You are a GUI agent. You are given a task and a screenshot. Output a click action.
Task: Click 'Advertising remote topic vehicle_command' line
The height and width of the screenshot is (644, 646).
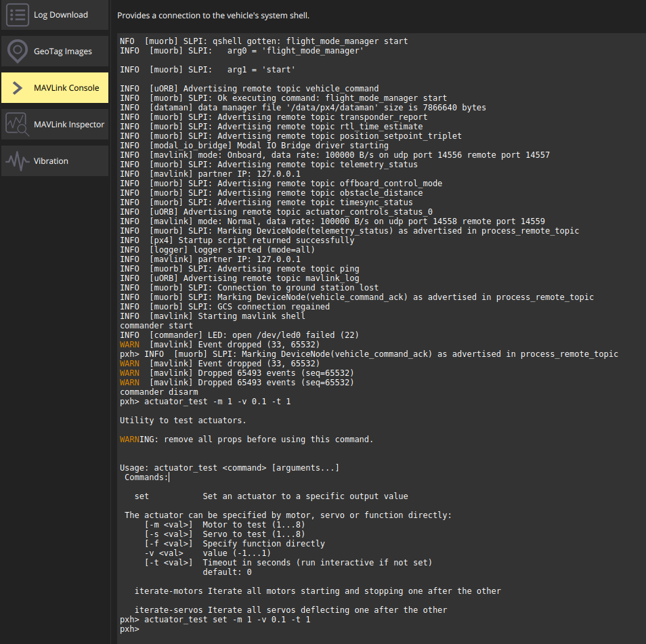(249, 89)
